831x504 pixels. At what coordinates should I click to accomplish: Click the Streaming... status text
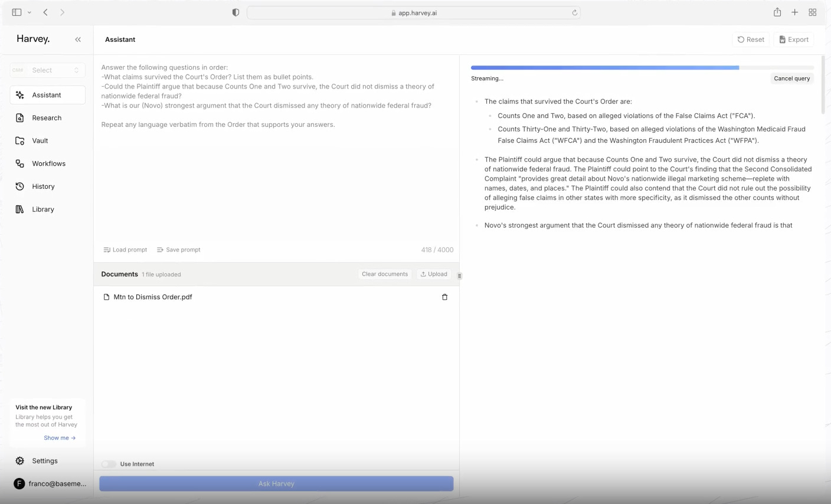pyautogui.click(x=487, y=78)
